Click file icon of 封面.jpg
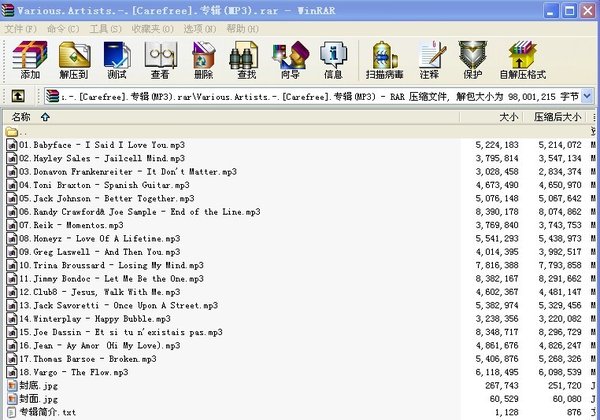600x420 pixels. click(12, 399)
